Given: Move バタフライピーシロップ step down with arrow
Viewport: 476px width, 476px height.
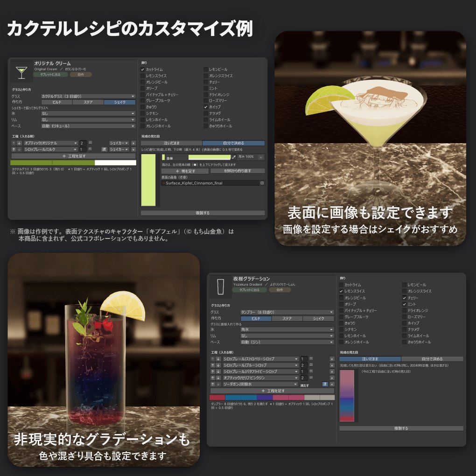Looking at the screenshot, I should coord(218,371).
